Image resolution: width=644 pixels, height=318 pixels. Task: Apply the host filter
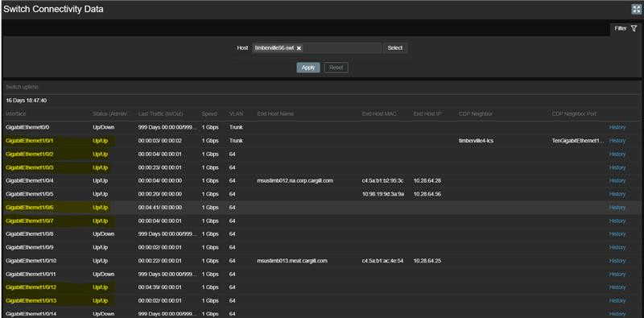tap(308, 68)
